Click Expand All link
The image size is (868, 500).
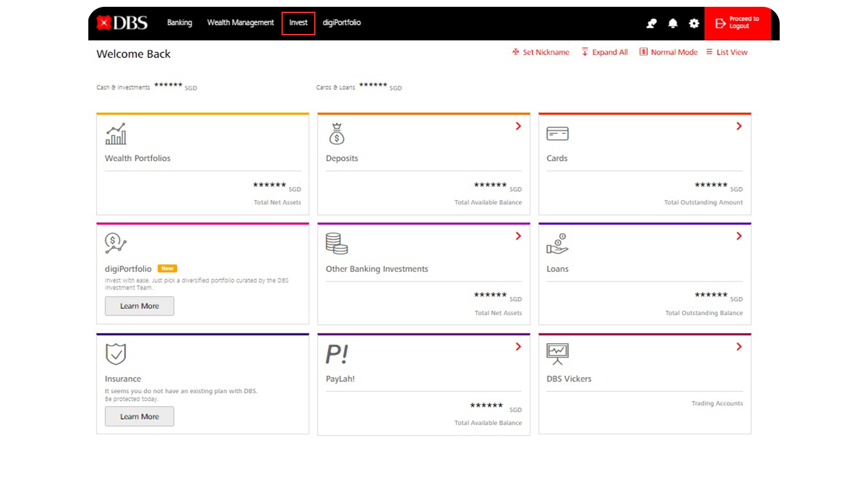tap(610, 52)
